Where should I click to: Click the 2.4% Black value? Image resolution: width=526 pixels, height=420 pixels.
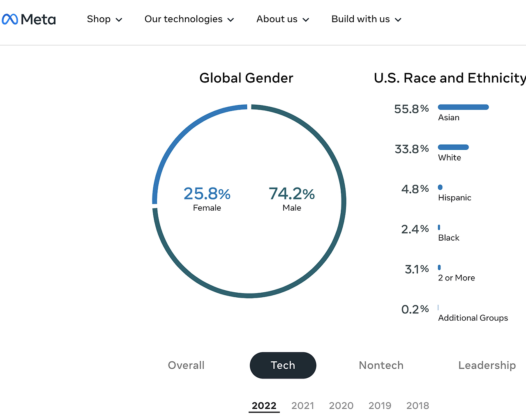click(x=415, y=229)
